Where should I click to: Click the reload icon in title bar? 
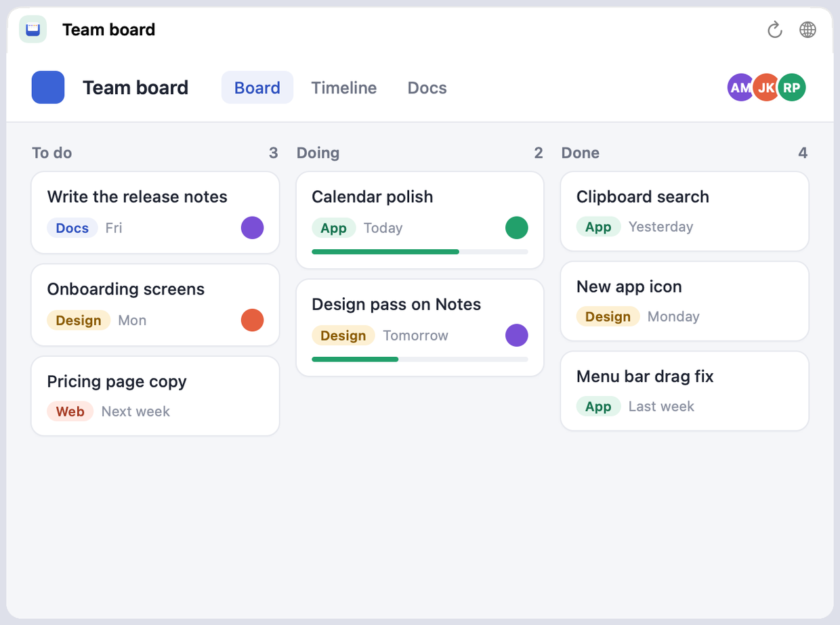pos(774,30)
